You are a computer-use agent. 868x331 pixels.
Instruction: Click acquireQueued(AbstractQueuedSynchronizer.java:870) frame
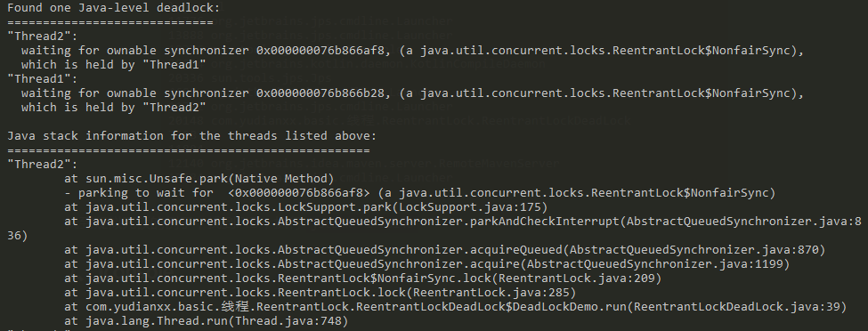pos(444,250)
